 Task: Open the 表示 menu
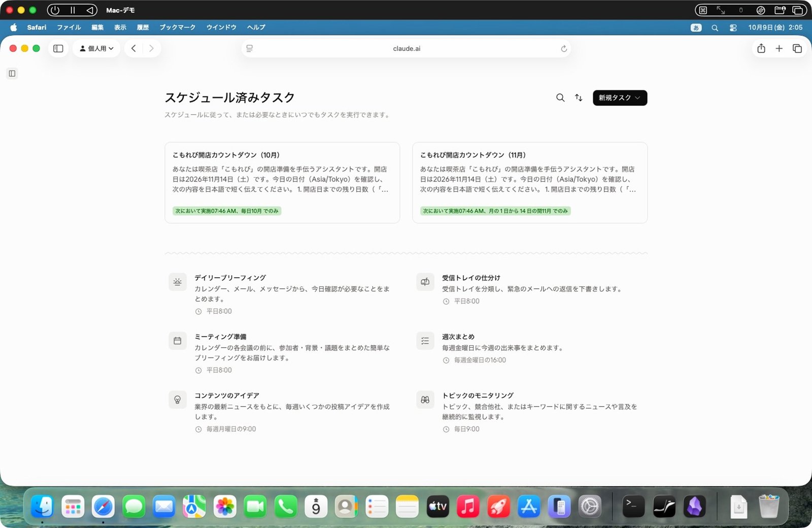(120, 27)
